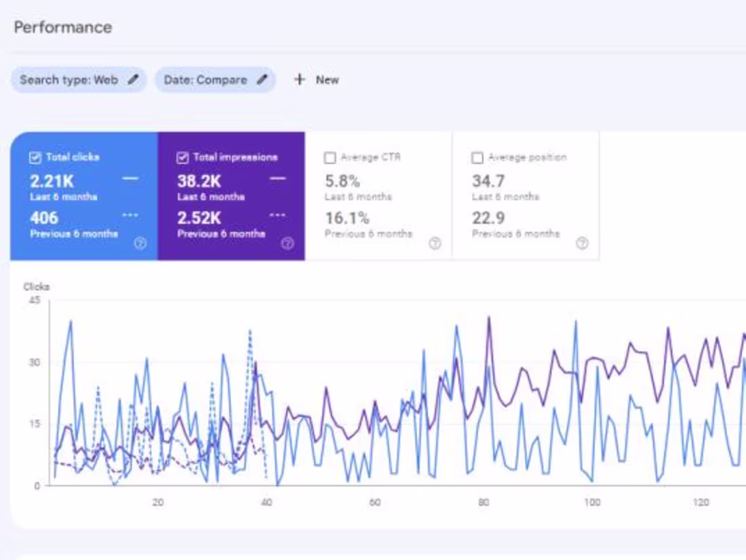Enable the Average position checkbox
The image size is (746, 560).
(477, 157)
